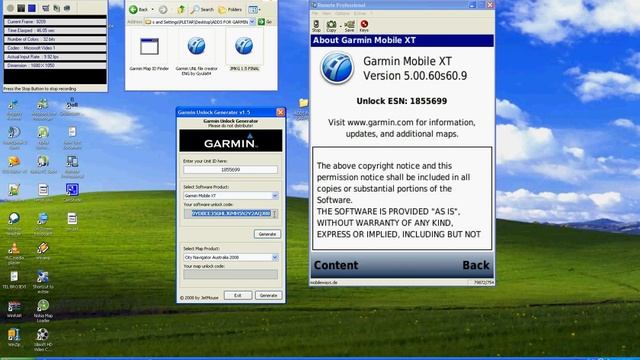640x360 pixels.
Task: Open the Select Software Product dropdown
Action: (275, 196)
